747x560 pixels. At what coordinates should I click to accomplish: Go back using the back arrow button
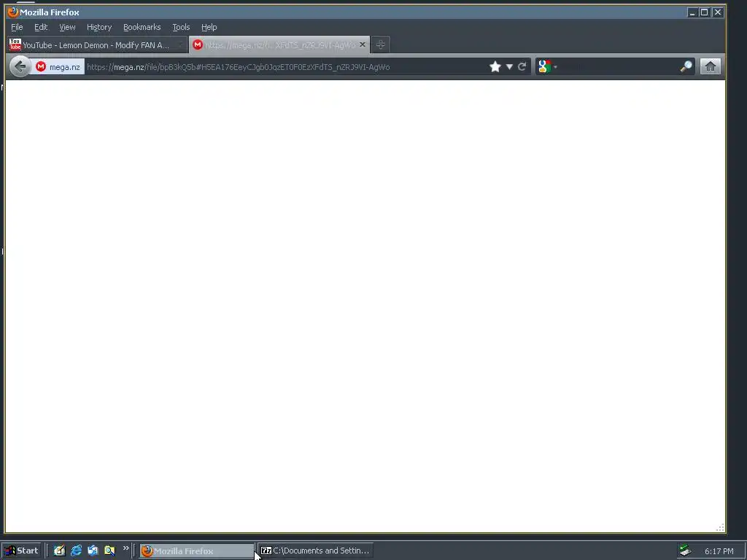tap(20, 66)
